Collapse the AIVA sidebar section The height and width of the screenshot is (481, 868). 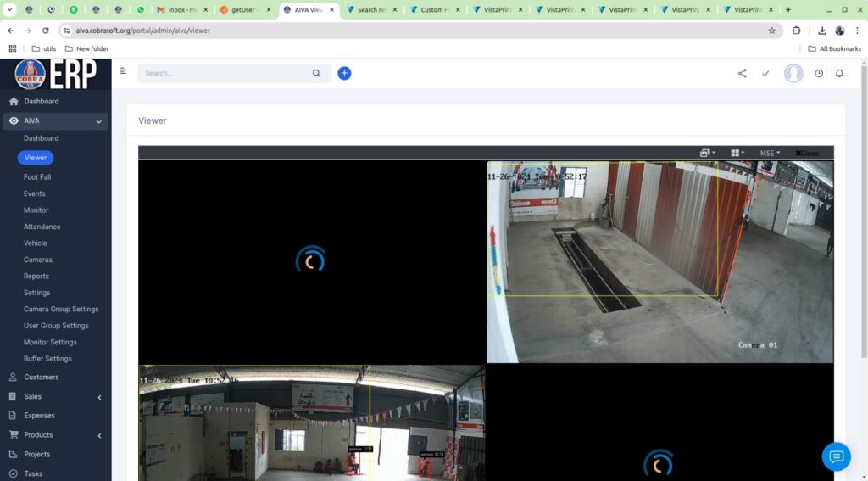98,121
